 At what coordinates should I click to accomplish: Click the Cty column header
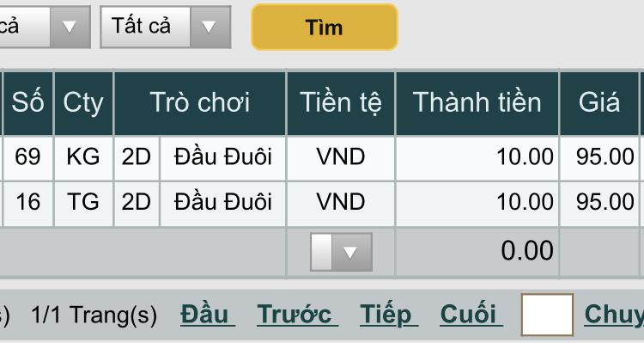(x=84, y=103)
